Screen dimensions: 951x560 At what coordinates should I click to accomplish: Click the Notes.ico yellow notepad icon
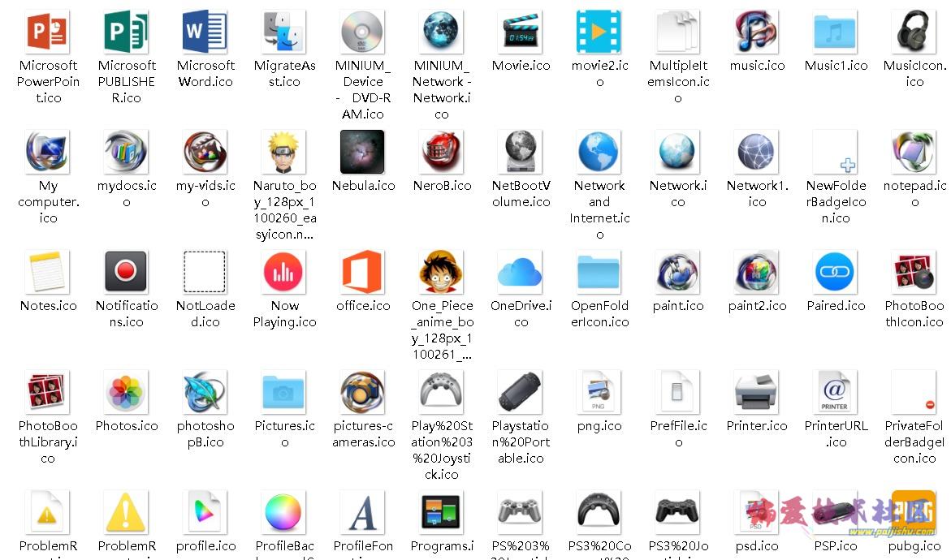(47, 272)
